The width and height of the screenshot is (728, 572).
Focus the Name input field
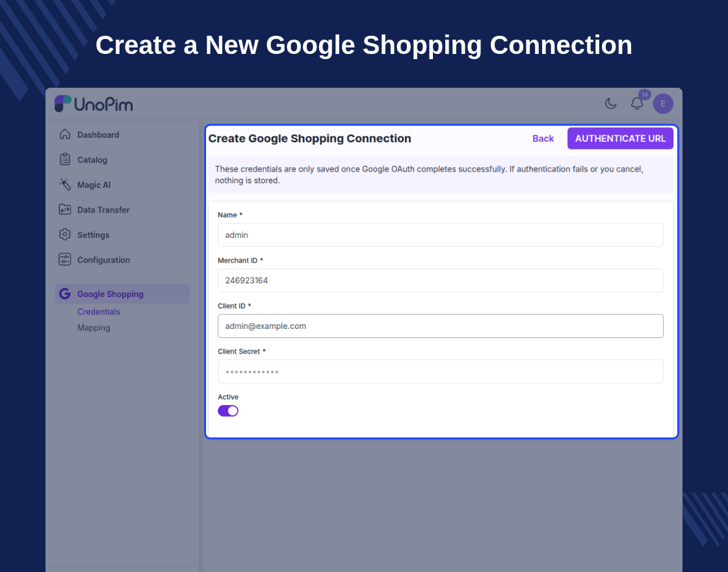click(x=441, y=235)
